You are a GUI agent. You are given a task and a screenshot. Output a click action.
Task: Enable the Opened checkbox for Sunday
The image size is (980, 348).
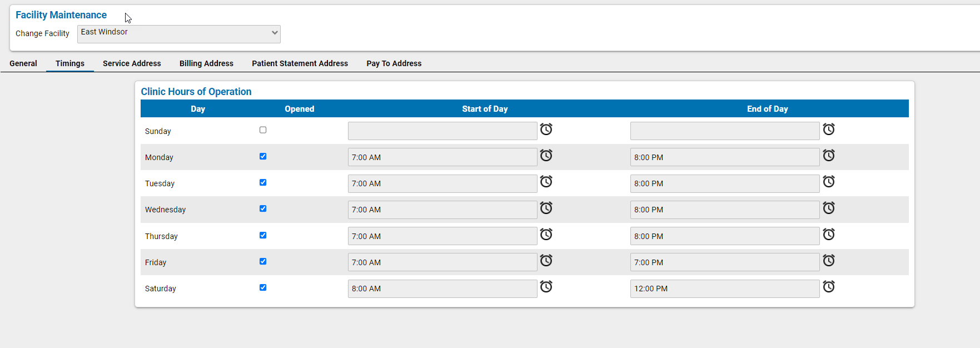(x=263, y=130)
